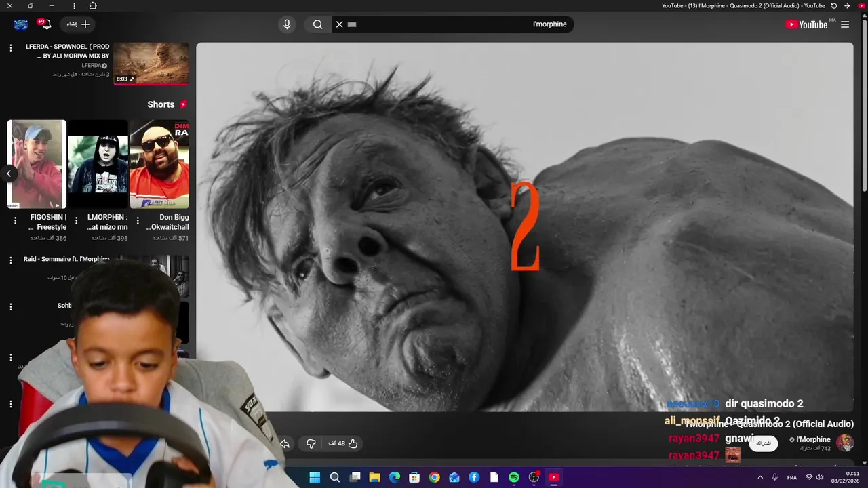868x488 pixels.
Task: Open l'Morphine channel avatar
Action: [x=844, y=443]
